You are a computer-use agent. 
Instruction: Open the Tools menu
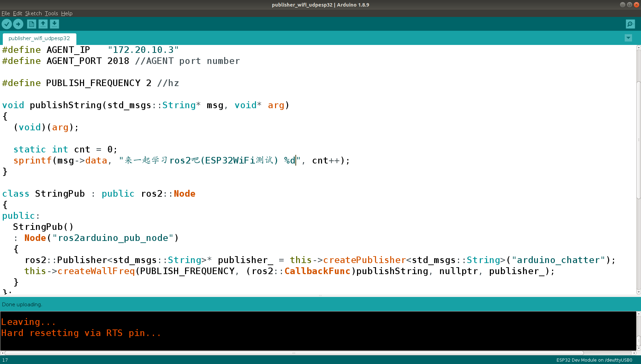[51, 13]
